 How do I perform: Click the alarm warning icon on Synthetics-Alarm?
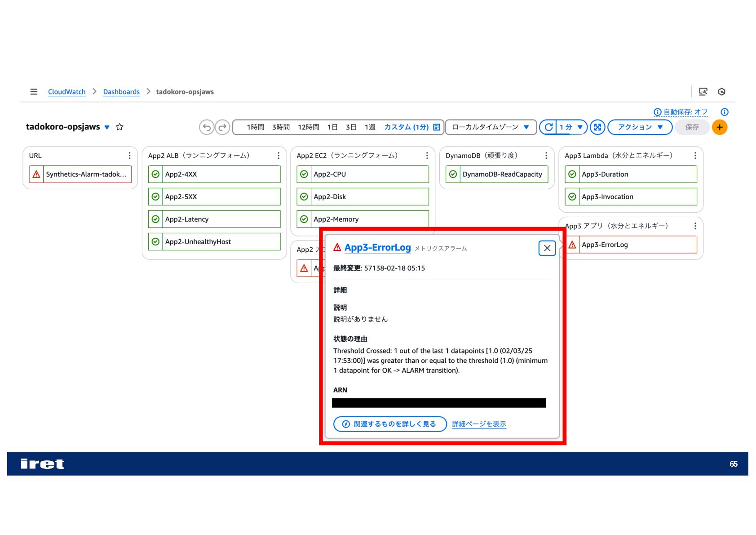click(36, 174)
